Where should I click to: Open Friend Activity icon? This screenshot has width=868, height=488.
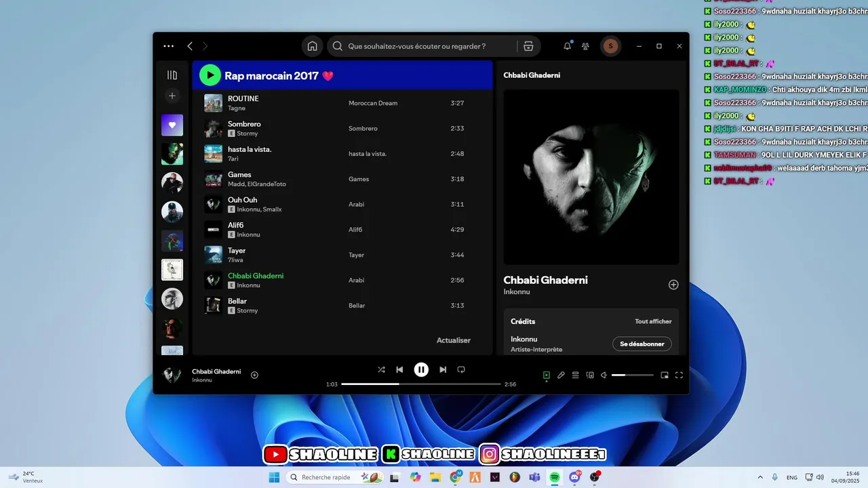585,46
